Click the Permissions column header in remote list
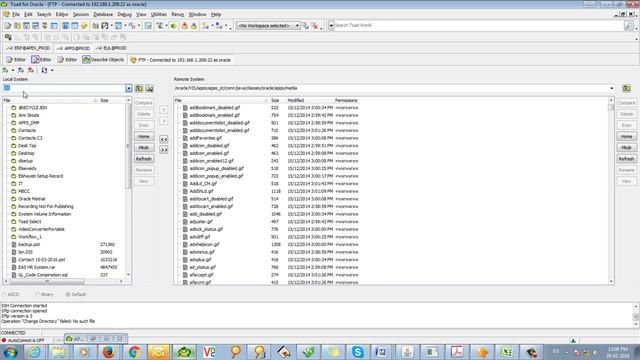Screen dimensions: 640x360 click(346, 100)
